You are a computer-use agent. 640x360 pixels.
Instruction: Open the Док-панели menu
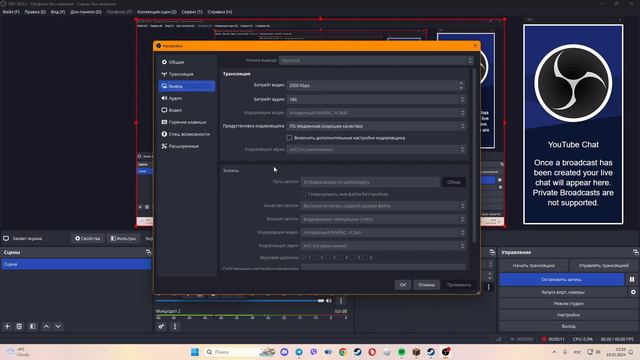(86, 12)
